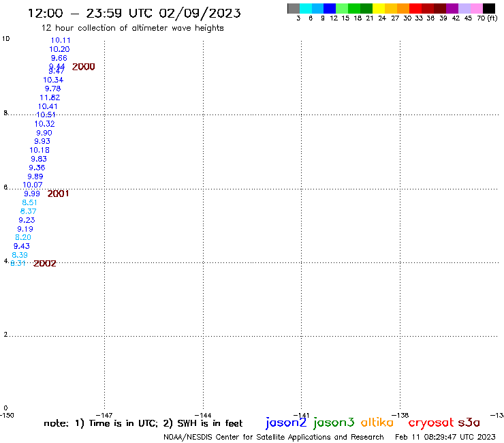Select the cyan swatch in wave height legend
Viewport: 504px width, 443px height.
tap(306, 8)
